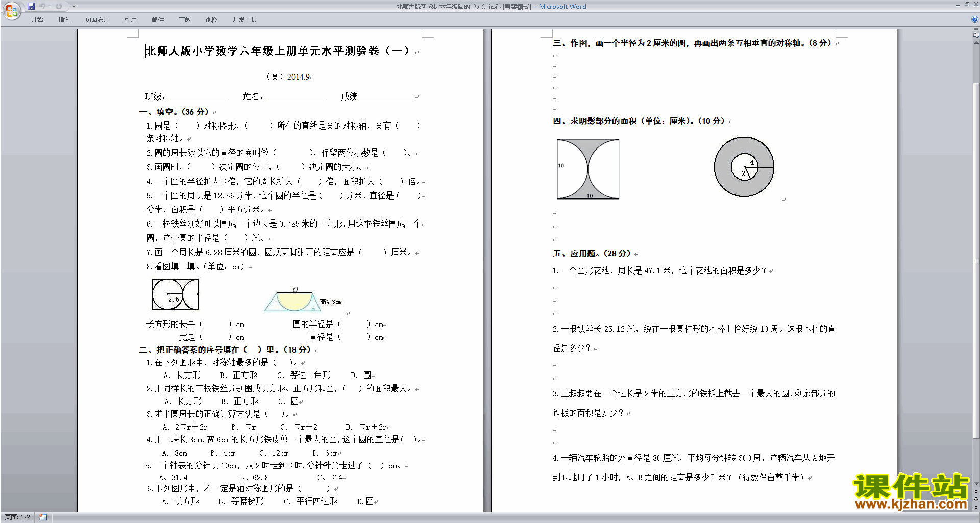980x523 pixels.
Task: Click the macro recording icon in the status bar
Action: 43,517
